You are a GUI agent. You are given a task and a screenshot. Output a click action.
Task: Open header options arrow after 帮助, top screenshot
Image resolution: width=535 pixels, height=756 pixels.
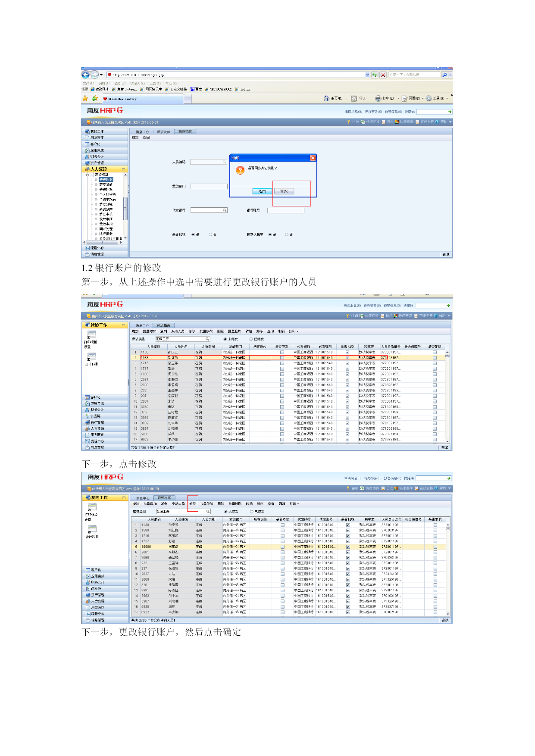click(x=450, y=122)
